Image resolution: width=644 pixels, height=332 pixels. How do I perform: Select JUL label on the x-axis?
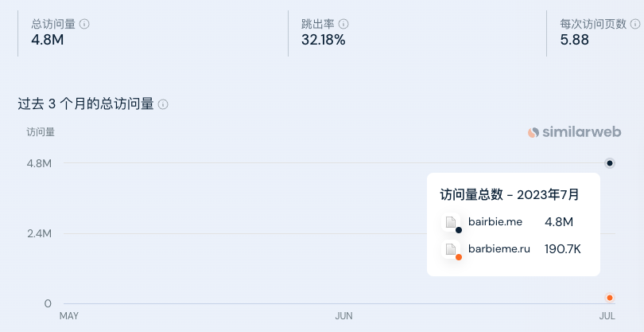click(x=607, y=316)
